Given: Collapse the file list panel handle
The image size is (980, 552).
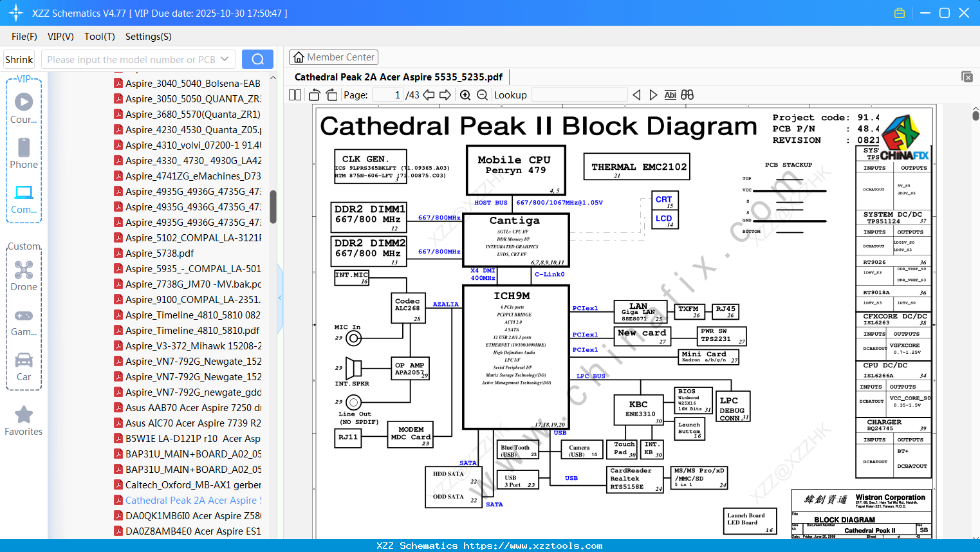Looking at the screenshot, I should point(280,297).
